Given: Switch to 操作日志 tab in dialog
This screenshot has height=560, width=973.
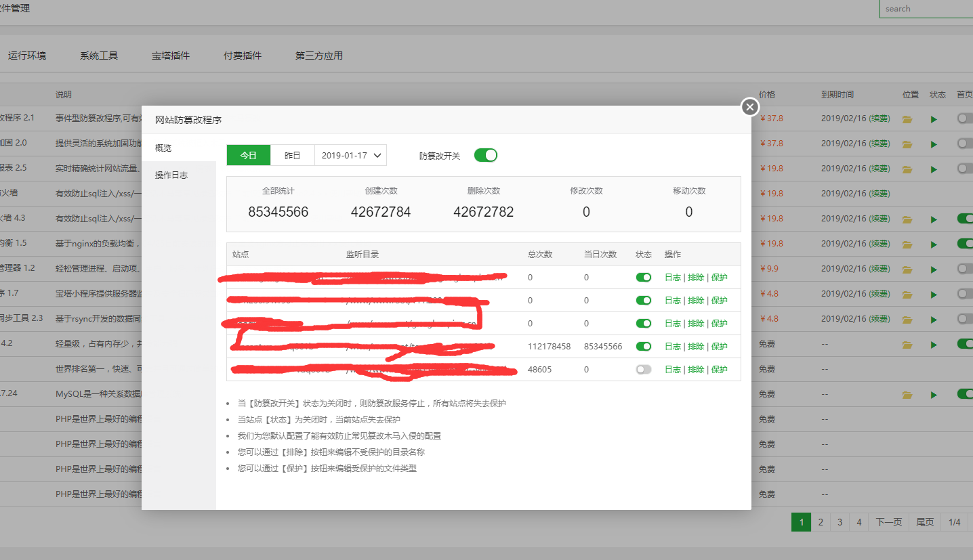Looking at the screenshot, I should [x=179, y=175].
